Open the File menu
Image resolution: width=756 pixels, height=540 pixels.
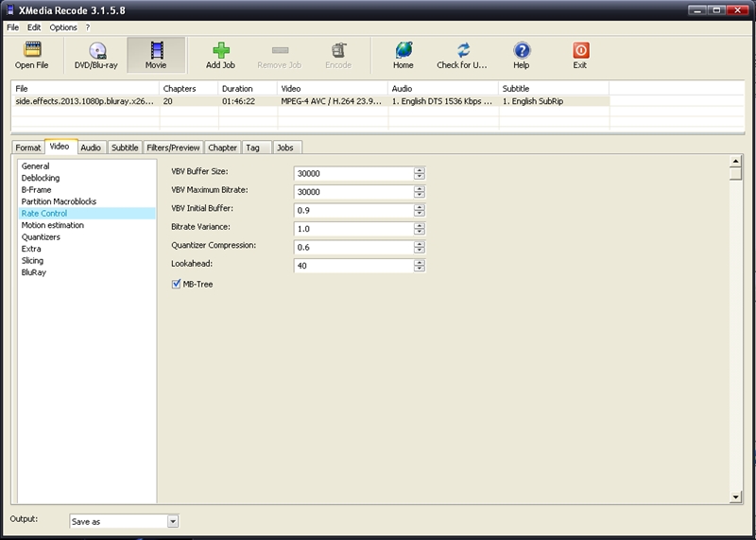(x=12, y=27)
